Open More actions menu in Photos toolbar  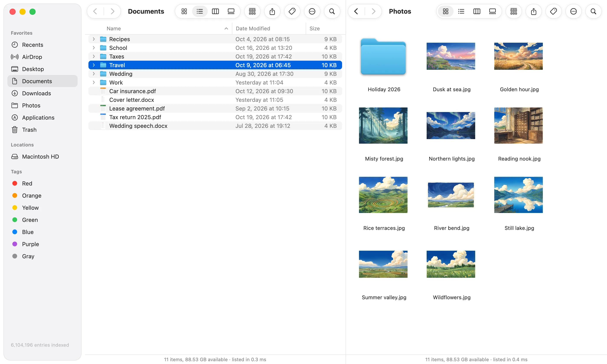coord(573,11)
